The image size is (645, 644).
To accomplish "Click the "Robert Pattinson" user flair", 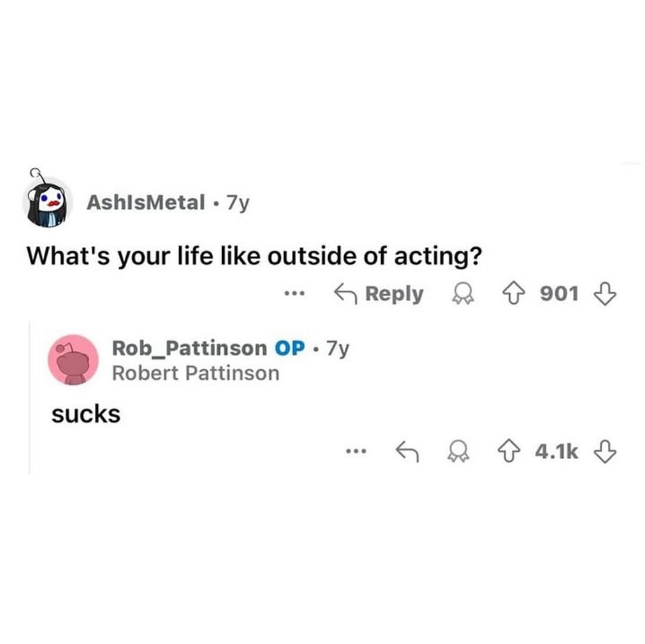I will 196,374.
